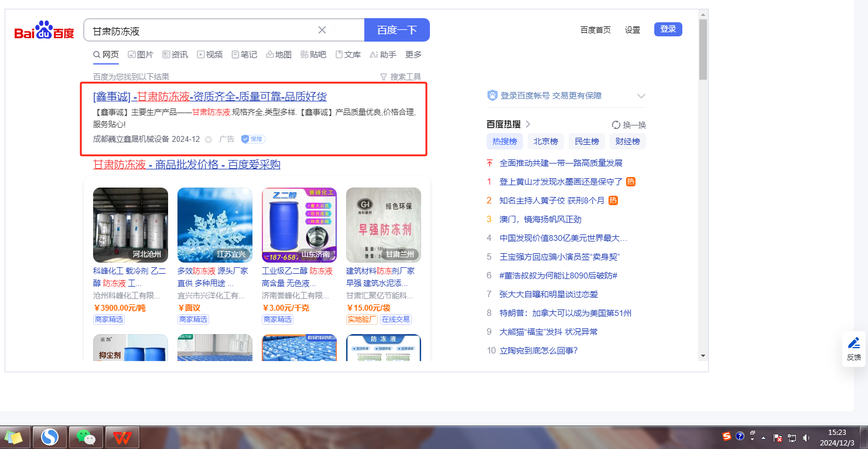The image size is (868, 449).
Task: Open the 百度爱采购 wholesale price result link
Action: 187,164
